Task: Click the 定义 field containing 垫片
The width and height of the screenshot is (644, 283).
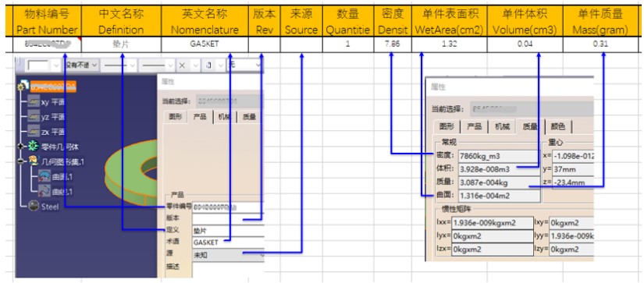Action: point(228,231)
